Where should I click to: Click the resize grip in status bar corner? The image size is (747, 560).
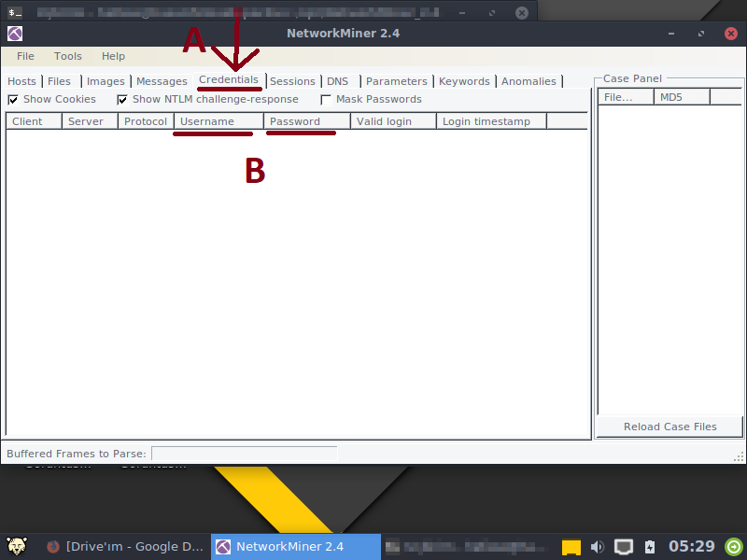point(739,457)
